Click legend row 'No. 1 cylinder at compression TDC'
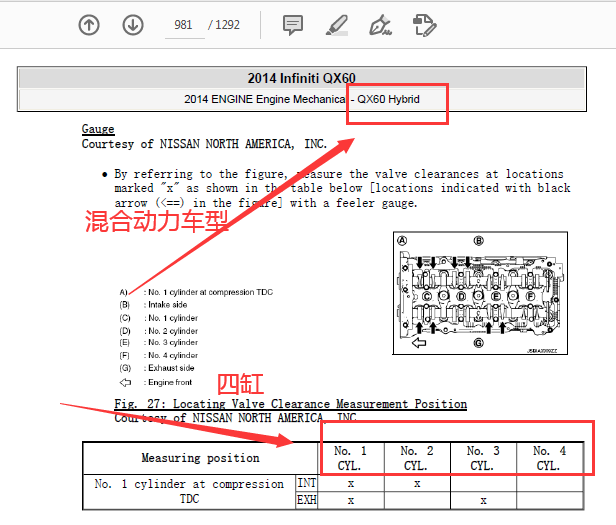This screenshot has width=616, height=525. [x=196, y=292]
